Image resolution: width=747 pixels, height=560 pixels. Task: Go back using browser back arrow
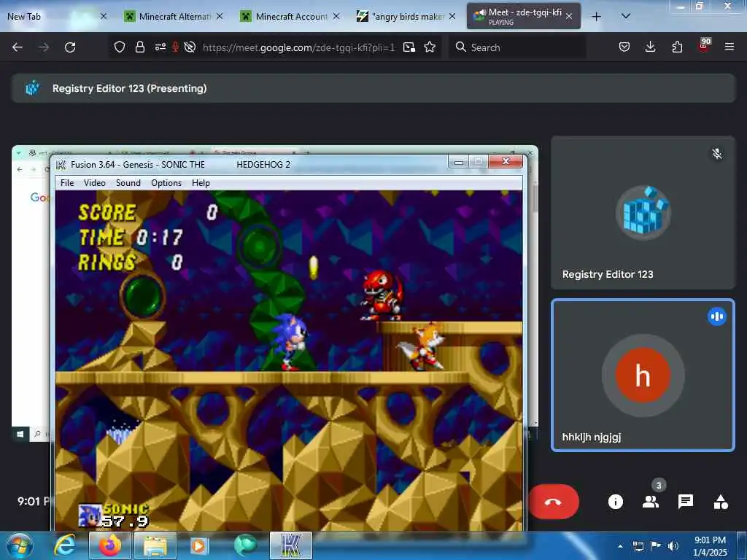pyautogui.click(x=18, y=47)
